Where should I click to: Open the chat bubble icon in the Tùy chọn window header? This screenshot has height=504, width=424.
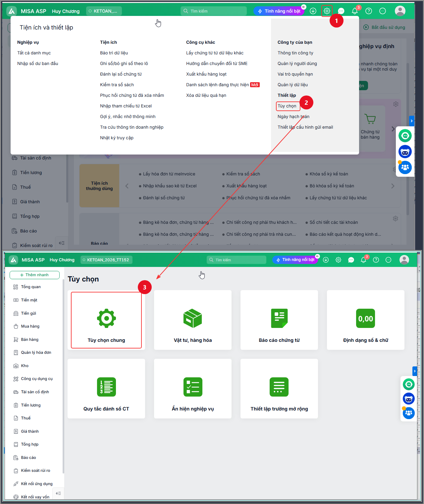(351, 260)
